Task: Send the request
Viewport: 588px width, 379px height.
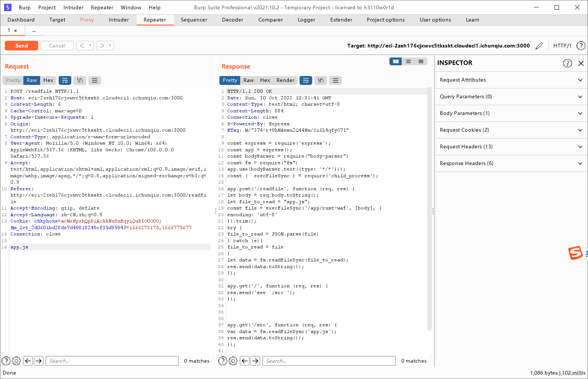Action: 22,46
